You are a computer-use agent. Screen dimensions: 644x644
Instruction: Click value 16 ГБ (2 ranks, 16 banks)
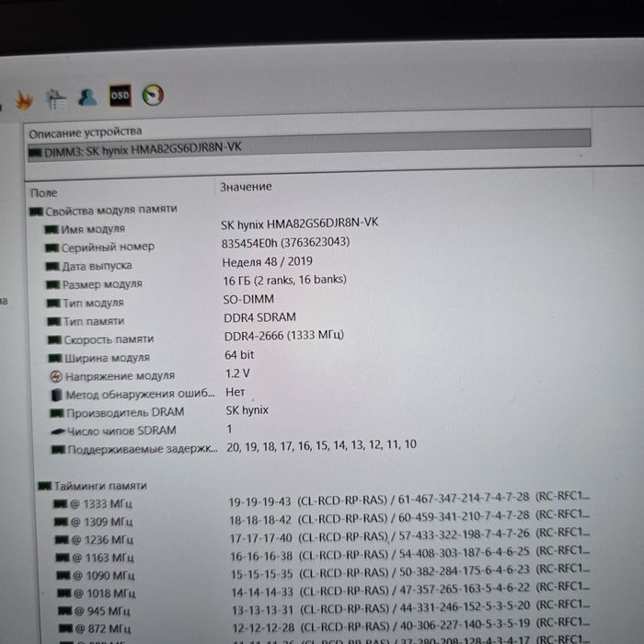284,280
